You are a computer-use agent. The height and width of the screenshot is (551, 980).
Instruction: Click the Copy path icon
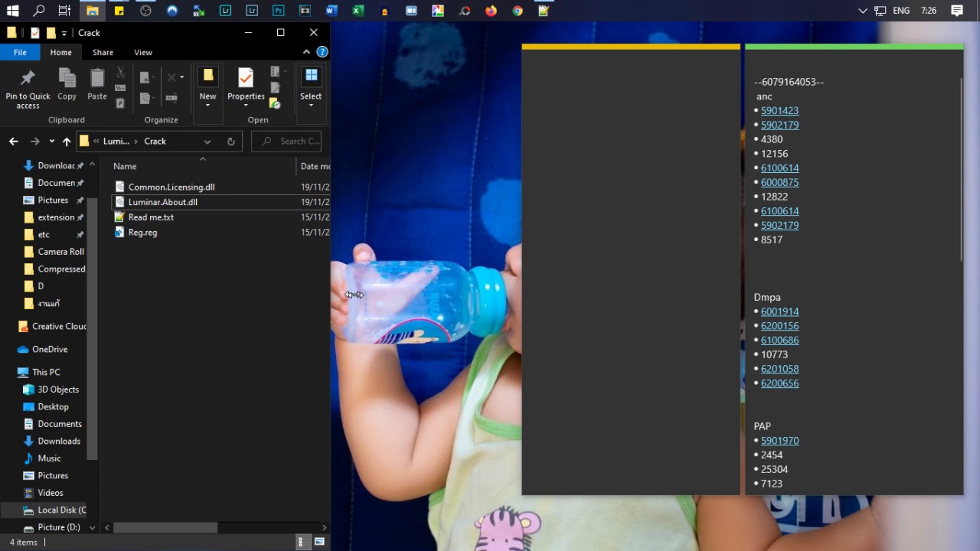[x=120, y=88]
